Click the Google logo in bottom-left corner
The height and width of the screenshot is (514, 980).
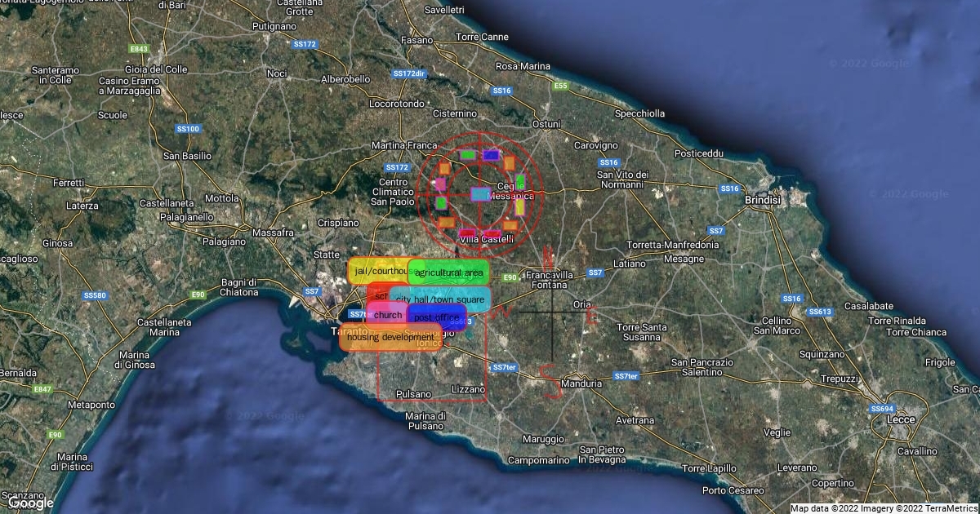point(29,502)
